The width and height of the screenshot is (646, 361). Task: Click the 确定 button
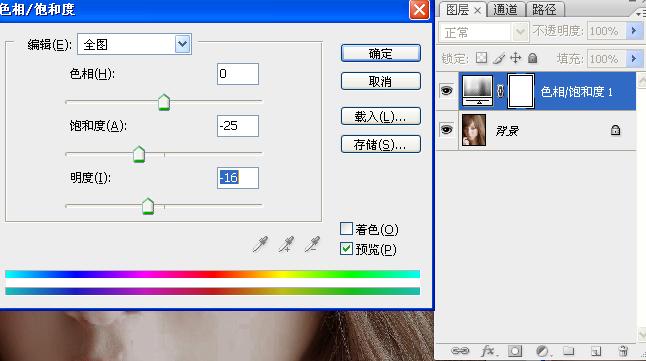point(381,53)
